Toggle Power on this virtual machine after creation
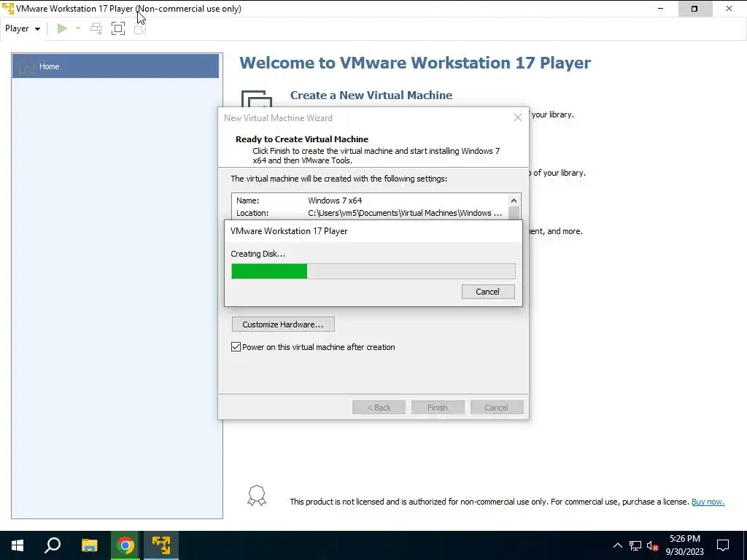Image resolution: width=747 pixels, height=560 pixels. click(x=236, y=347)
